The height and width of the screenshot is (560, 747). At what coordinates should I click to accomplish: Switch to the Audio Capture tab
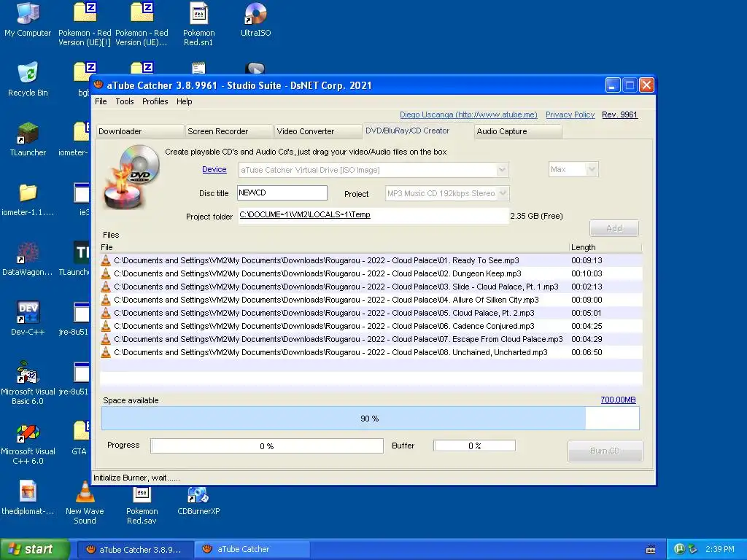click(518, 131)
